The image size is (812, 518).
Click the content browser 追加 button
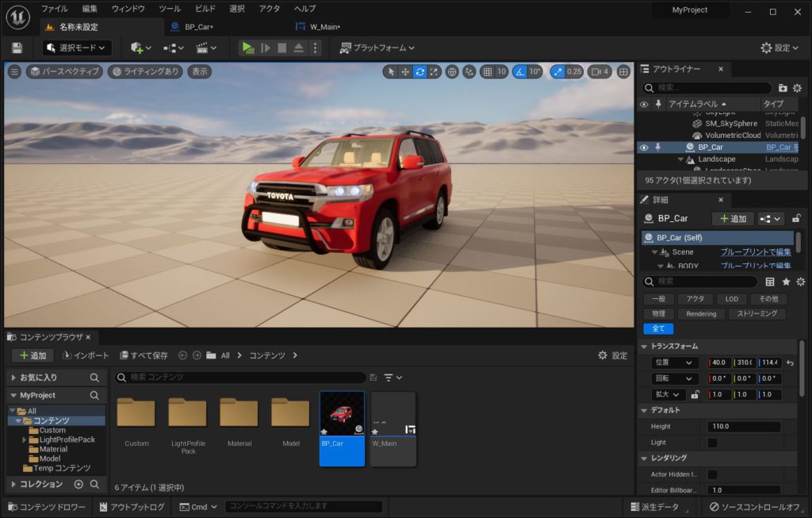pyautogui.click(x=33, y=355)
